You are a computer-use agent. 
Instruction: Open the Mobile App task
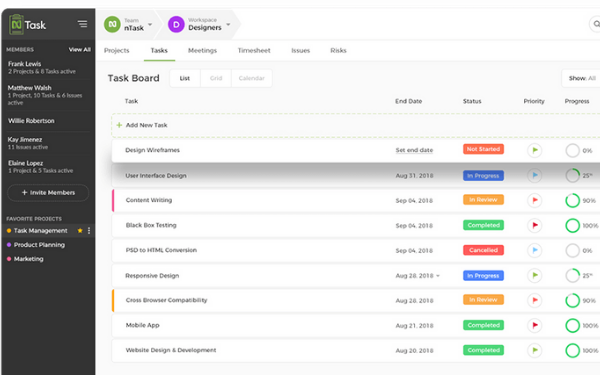pos(143,325)
